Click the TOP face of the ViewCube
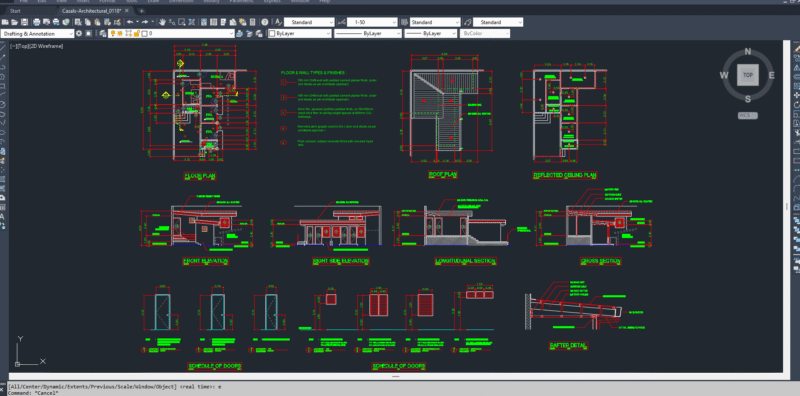Image resolution: width=800 pixels, height=396 pixels. (747, 75)
